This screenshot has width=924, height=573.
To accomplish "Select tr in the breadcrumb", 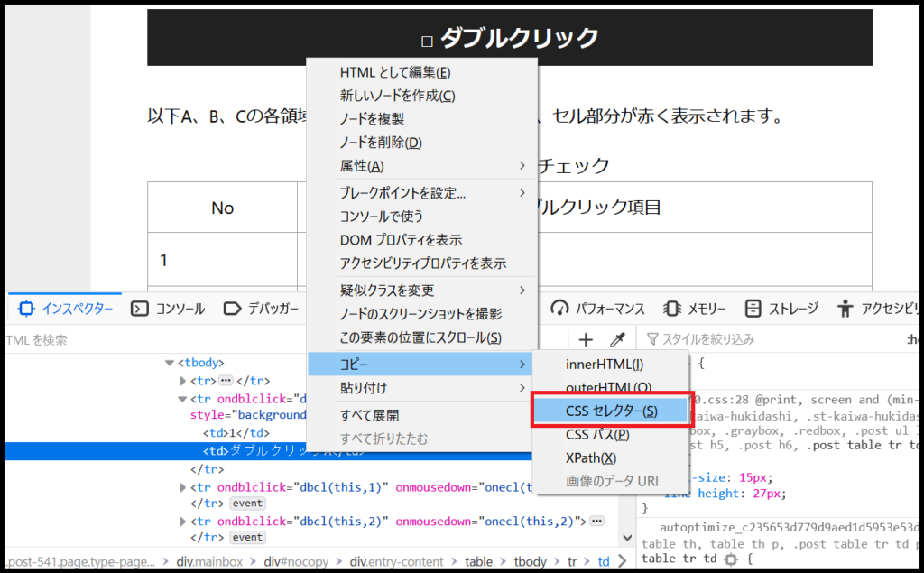I will [571, 562].
